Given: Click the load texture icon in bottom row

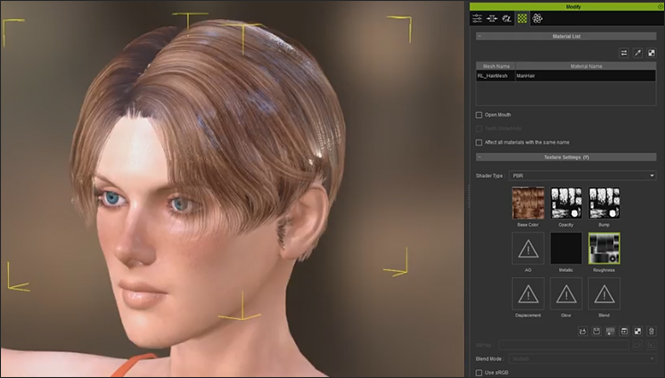Looking at the screenshot, I should coord(583,331).
